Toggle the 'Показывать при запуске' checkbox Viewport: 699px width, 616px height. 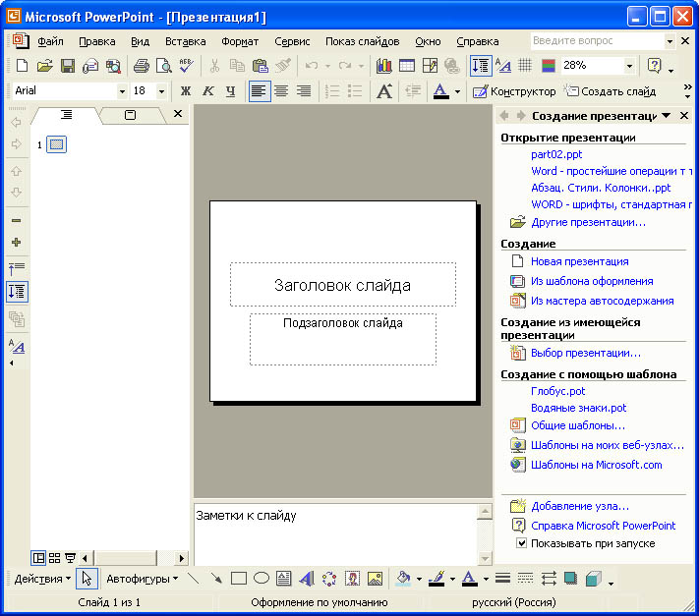pyautogui.click(x=522, y=543)
